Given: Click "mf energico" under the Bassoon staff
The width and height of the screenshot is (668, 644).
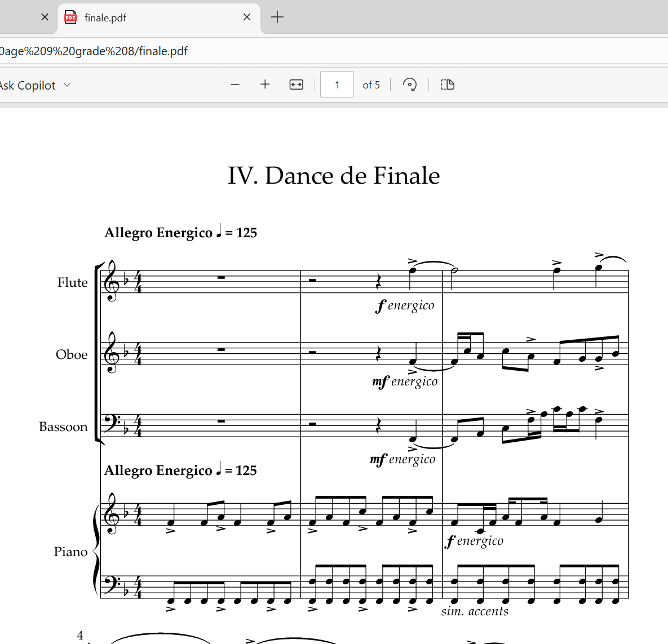Looking at the screenshot, I should (x=402, y=459).
